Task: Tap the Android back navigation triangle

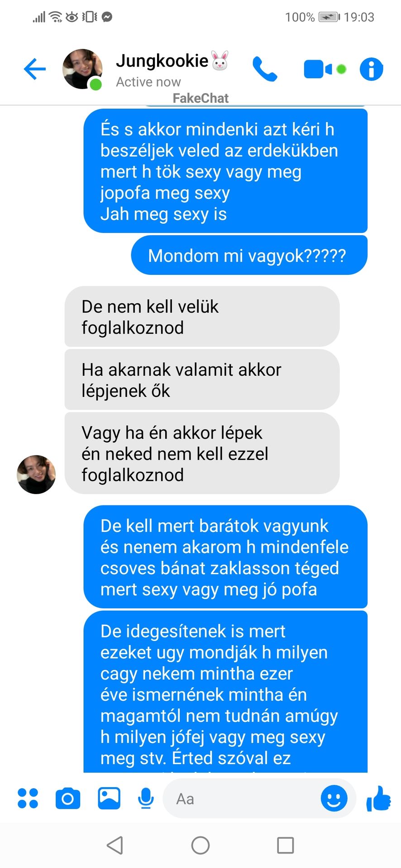Action: point(115,845)
